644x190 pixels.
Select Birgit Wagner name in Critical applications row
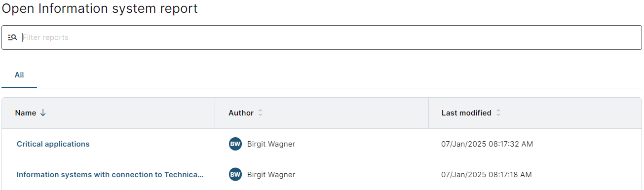271,144
